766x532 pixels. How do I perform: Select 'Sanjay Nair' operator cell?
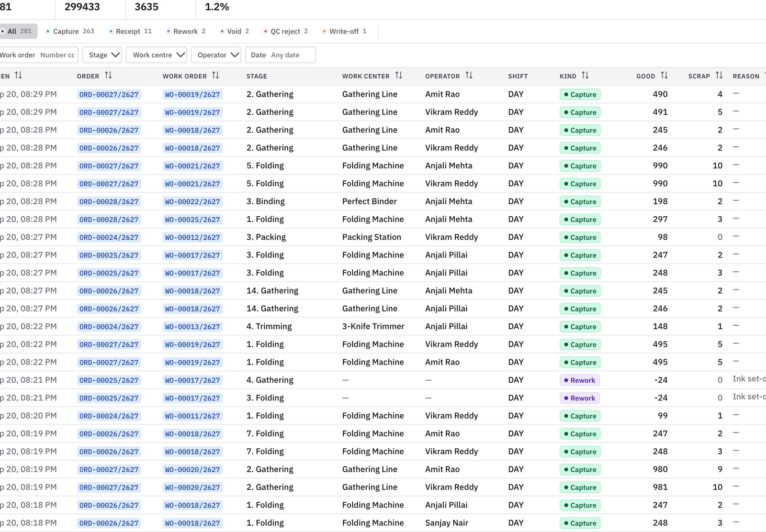tap(446, 523)
